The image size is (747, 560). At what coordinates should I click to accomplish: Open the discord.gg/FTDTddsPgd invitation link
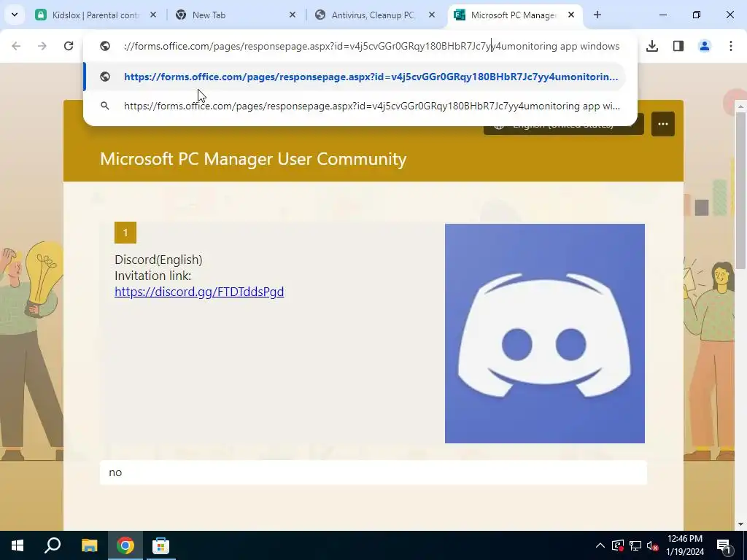pyautogui.click(x=199, y=292)
